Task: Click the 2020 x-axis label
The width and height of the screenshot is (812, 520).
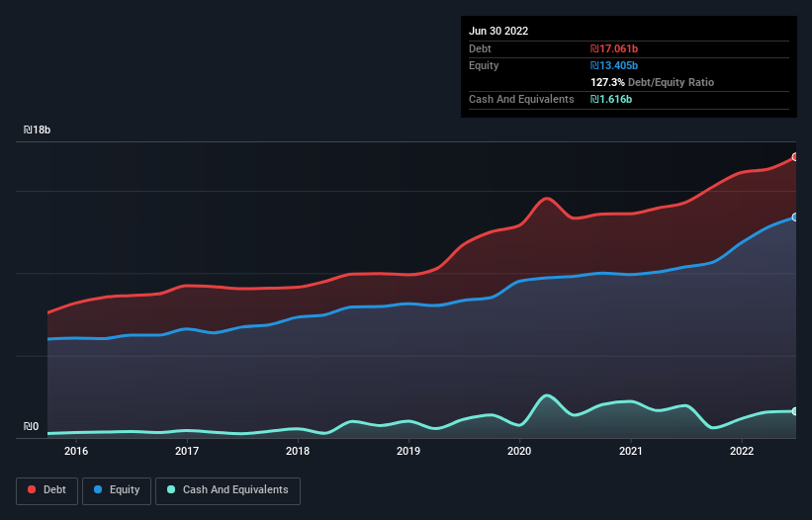Action: click(519, 451)
